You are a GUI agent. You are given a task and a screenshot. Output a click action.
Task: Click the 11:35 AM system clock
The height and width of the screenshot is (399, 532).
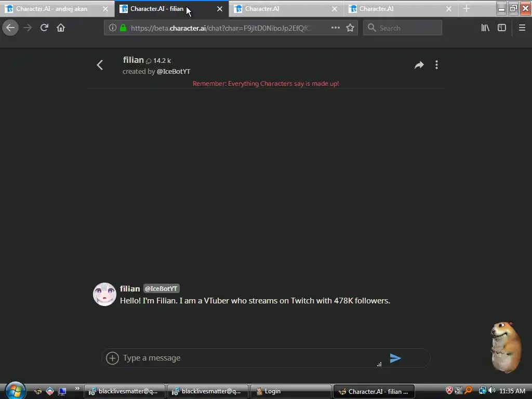[512, 391]
